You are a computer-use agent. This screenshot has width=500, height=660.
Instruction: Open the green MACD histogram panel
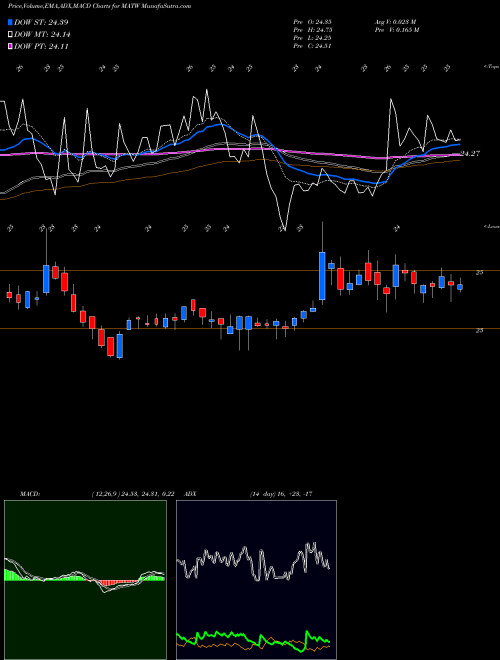coord(85,580)
